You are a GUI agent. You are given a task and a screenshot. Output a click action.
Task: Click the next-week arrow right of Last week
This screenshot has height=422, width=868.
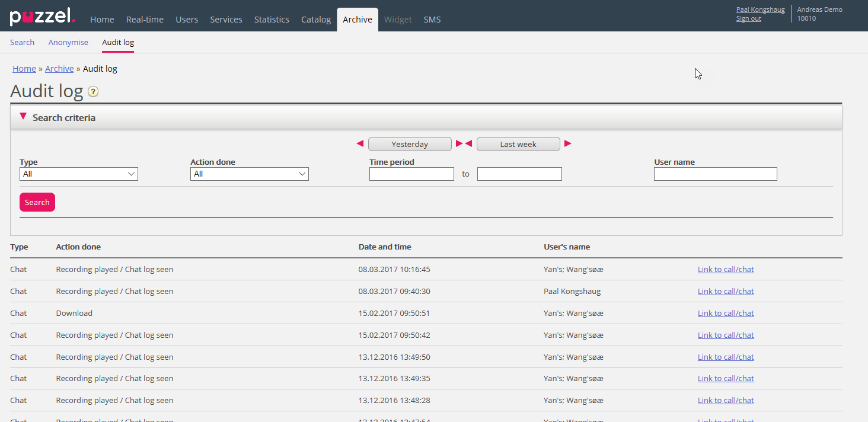567,144
